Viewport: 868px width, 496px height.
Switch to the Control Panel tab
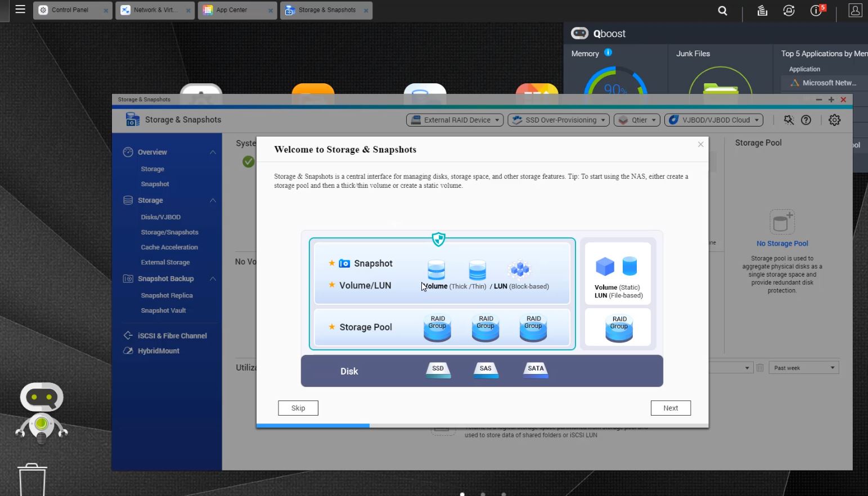pyautogui.click(x=70, y=10)
